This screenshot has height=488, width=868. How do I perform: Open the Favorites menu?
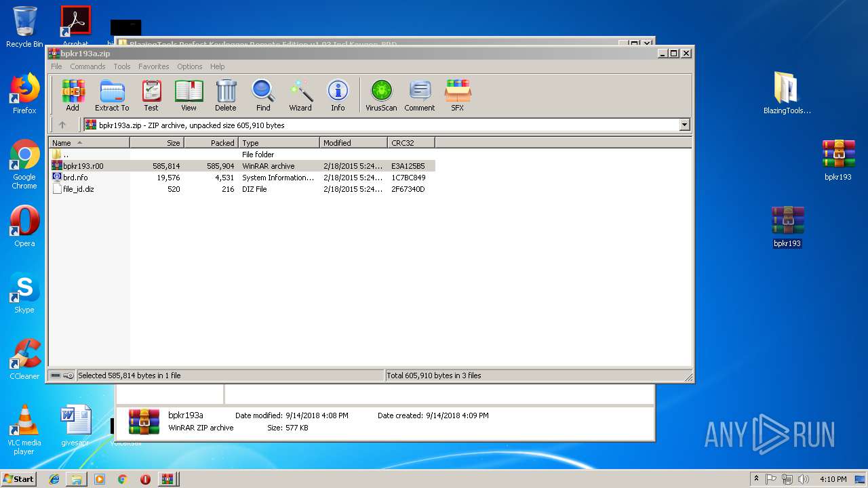click(154, 66)
